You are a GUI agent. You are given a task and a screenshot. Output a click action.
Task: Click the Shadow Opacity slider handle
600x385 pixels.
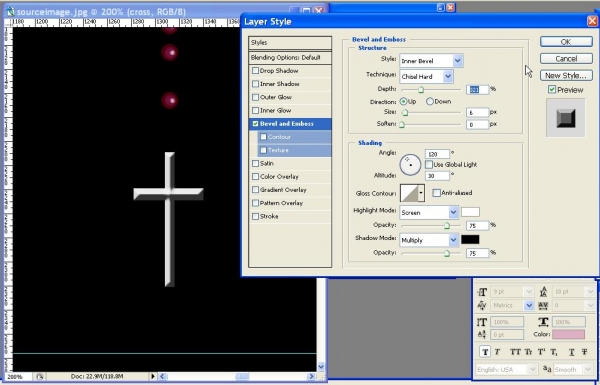coord(447,253)
